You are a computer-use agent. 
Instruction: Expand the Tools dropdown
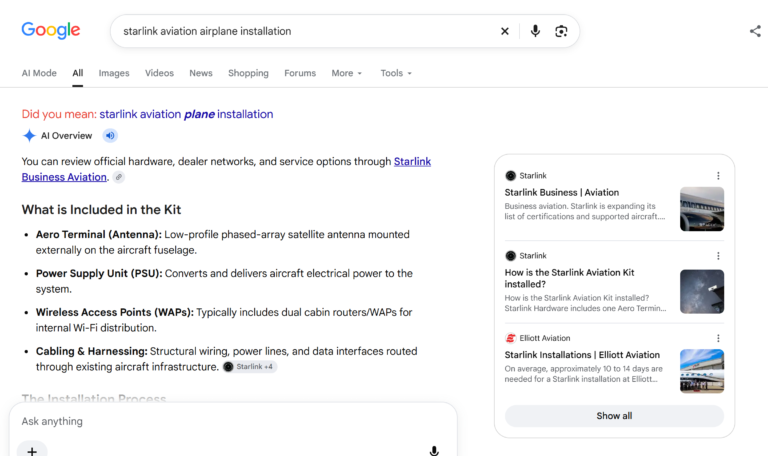point(396,73)
